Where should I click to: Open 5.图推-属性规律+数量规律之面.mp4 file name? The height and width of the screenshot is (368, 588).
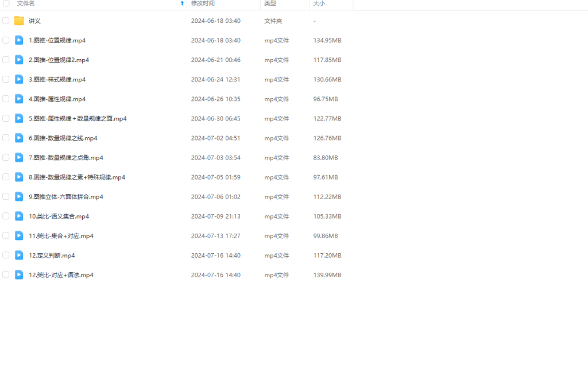[x=78, y=118]
